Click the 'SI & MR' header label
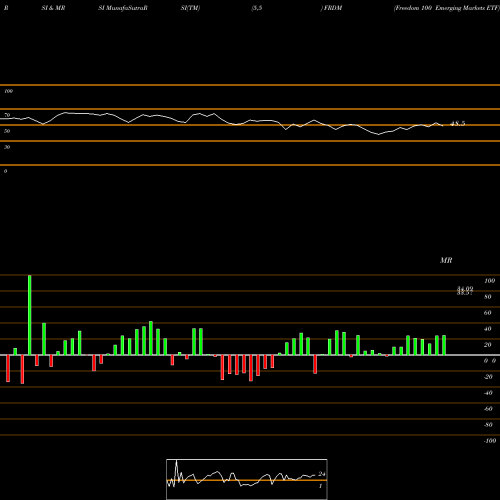 (53, 8)
